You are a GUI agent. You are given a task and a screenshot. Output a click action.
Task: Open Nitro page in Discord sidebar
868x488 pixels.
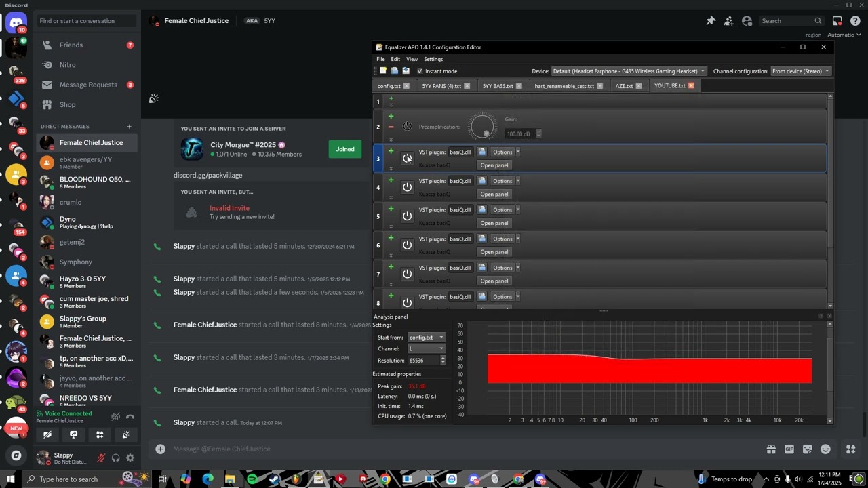pyautogui.click(x=87, y=65)
